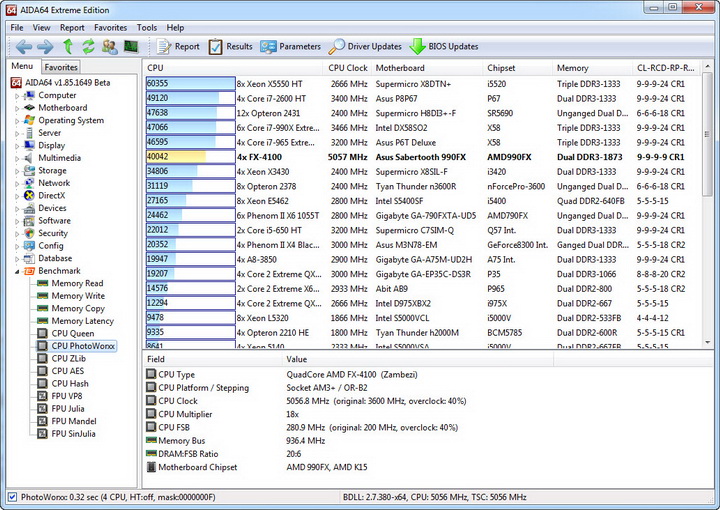
Task: Click the results list vertical scrollbar thumb
Action: click(x=707, y=135)
